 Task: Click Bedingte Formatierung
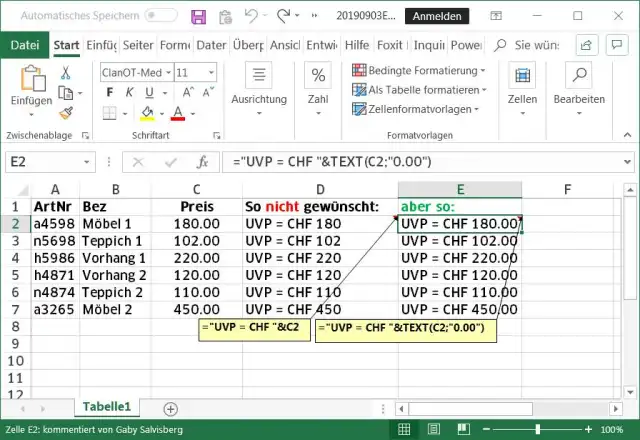(419, 71)
